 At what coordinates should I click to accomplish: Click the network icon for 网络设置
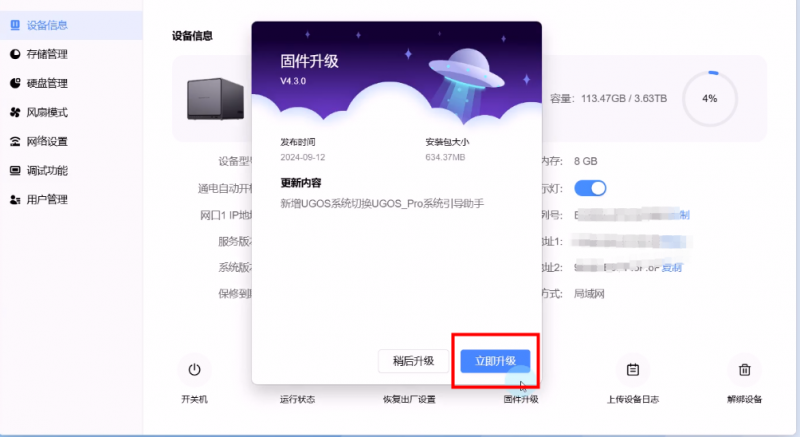coord(15,141)
